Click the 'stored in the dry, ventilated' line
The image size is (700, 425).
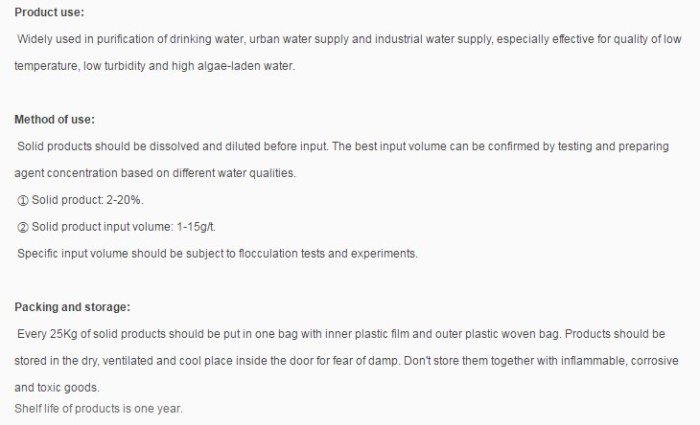coord(346,361)
